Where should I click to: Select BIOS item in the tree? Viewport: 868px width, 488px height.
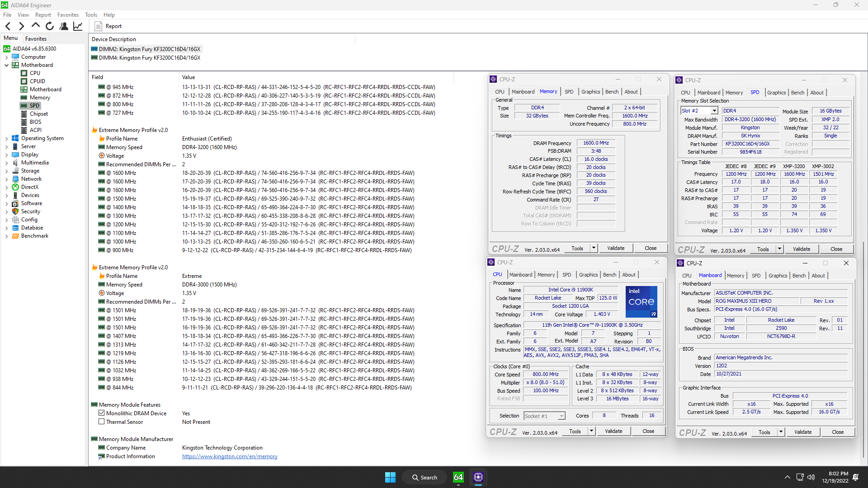(x=36, y=122)
